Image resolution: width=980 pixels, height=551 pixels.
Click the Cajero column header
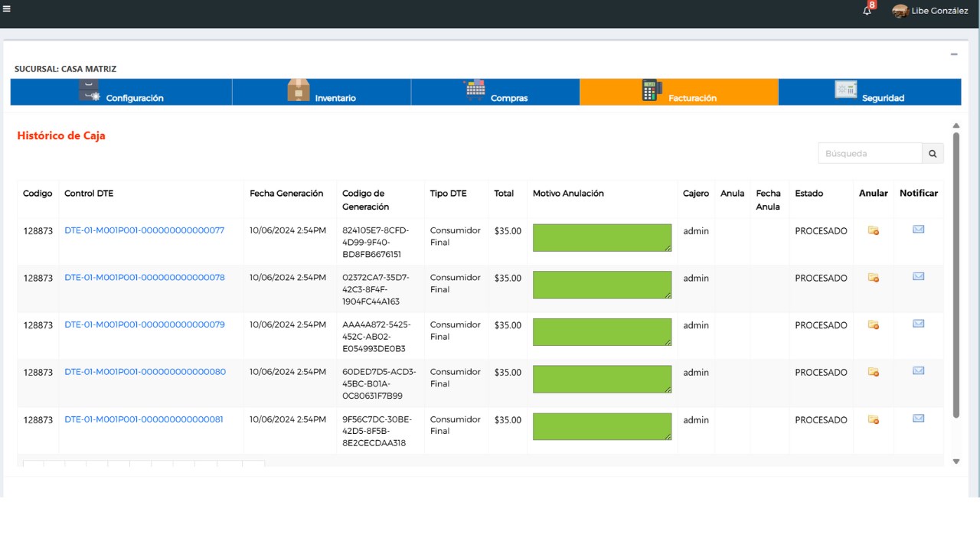click(696, 194)
